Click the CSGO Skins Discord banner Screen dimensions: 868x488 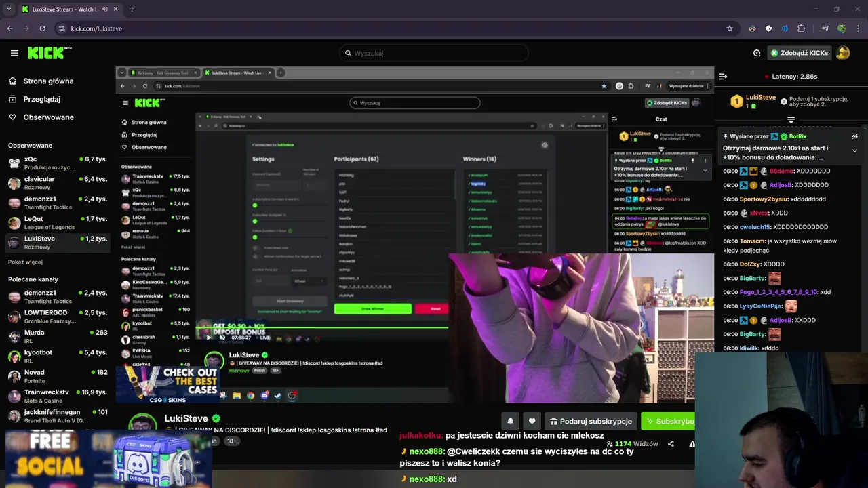108,459
